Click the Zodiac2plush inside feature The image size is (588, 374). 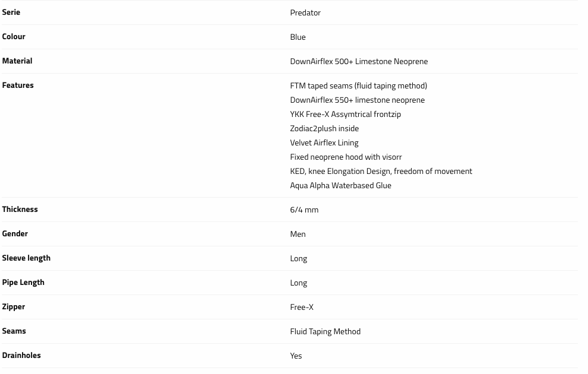pyautogui.click(x=324, y=128)
